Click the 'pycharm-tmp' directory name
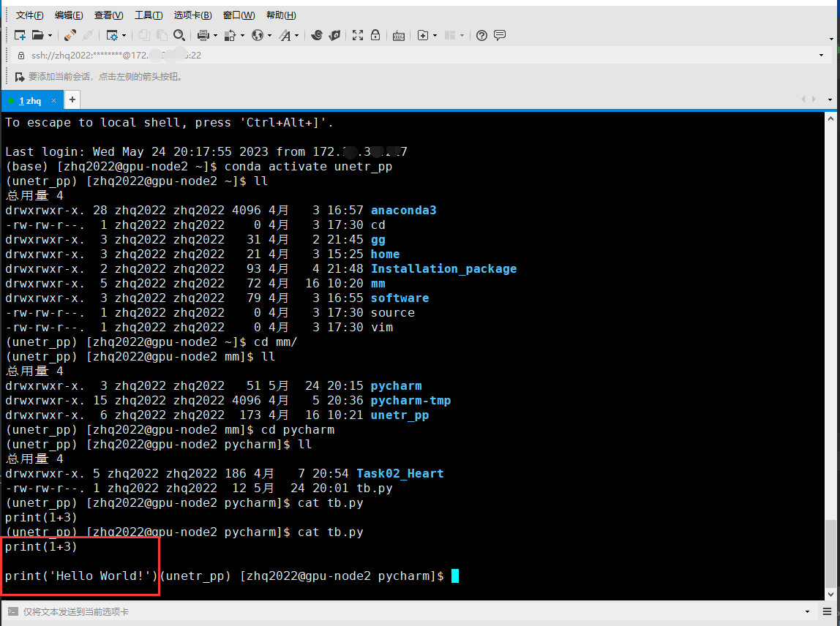The height and width of the screenshot is (626, 840). [x=410, y=401]
